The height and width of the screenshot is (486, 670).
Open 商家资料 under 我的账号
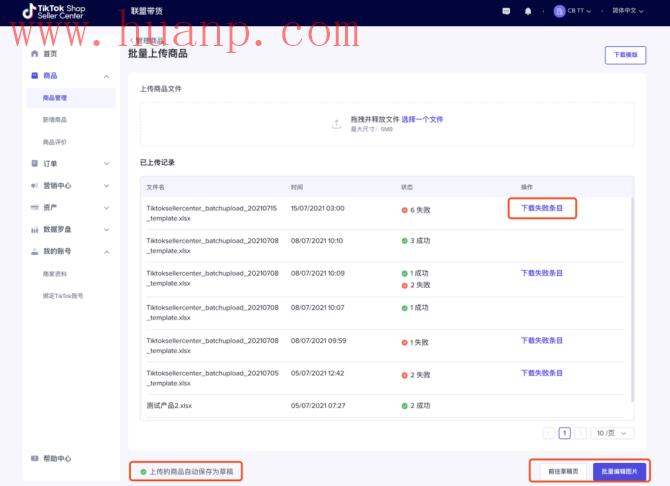[55, 274]
